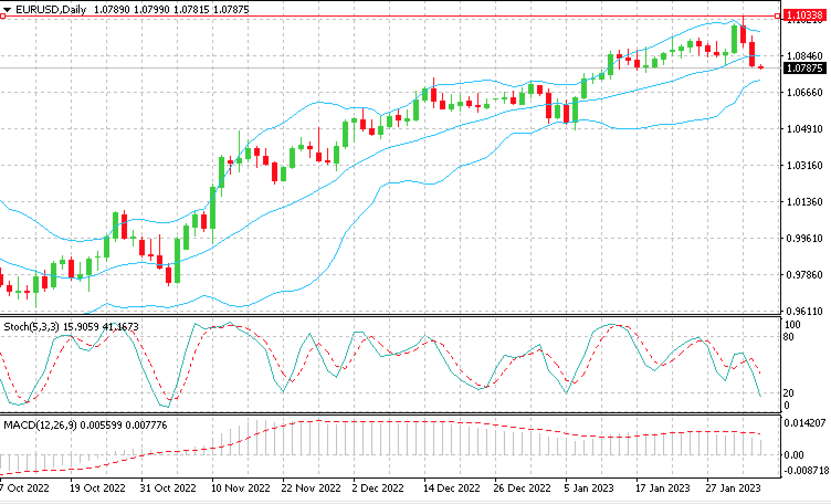Click the 14 Dec 2022 date label
The image size is (831, 504).
[453, 488]
